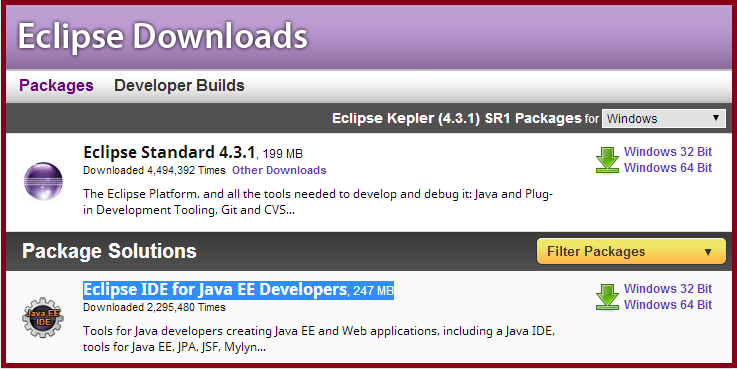Click the Java EE IDE gear icon

pos(43,318)
